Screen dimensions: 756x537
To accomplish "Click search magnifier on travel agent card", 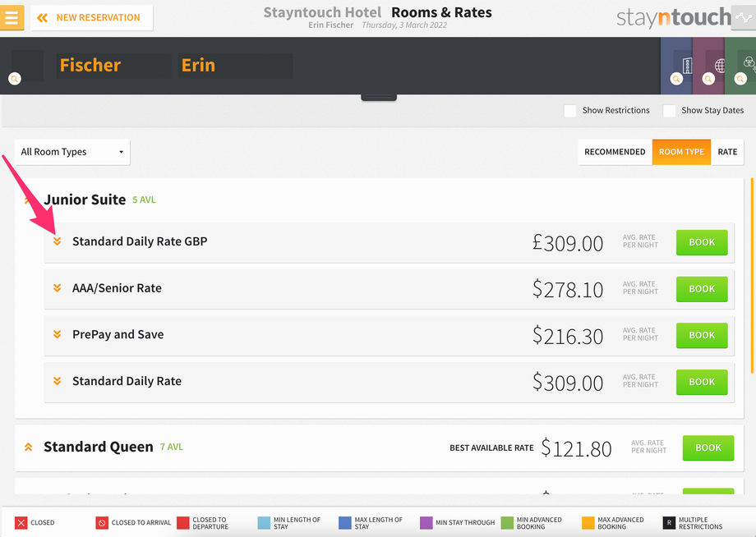I will tap(708, 79).
